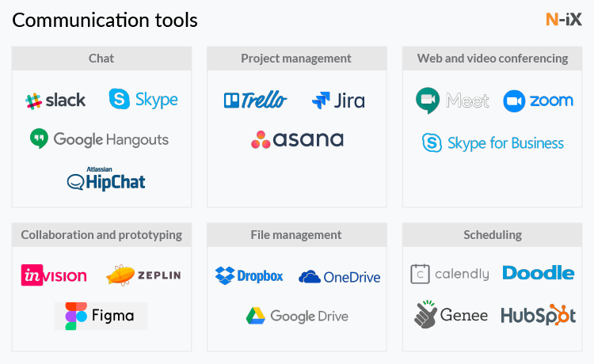Select the Skype for Business logo

coord(493,143)
